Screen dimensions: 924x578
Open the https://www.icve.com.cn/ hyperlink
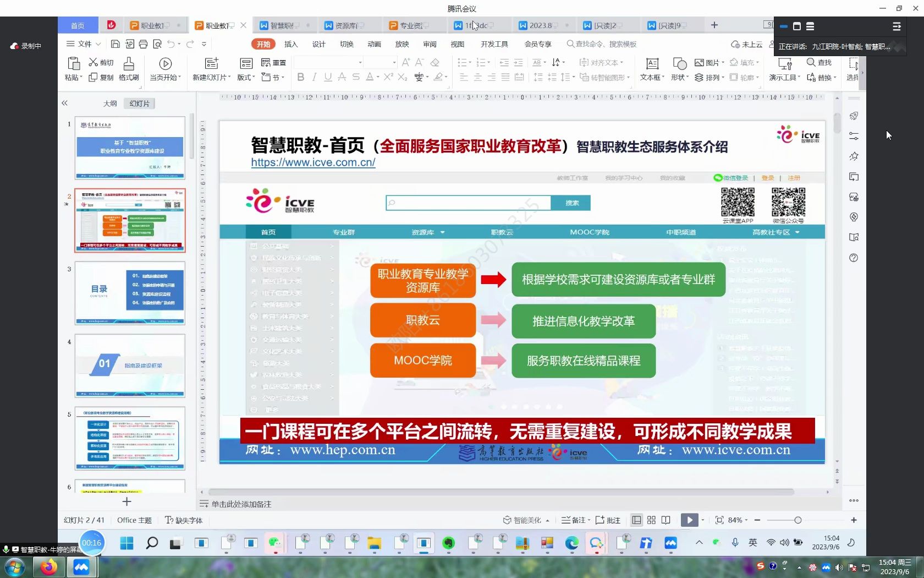(313, 162)
